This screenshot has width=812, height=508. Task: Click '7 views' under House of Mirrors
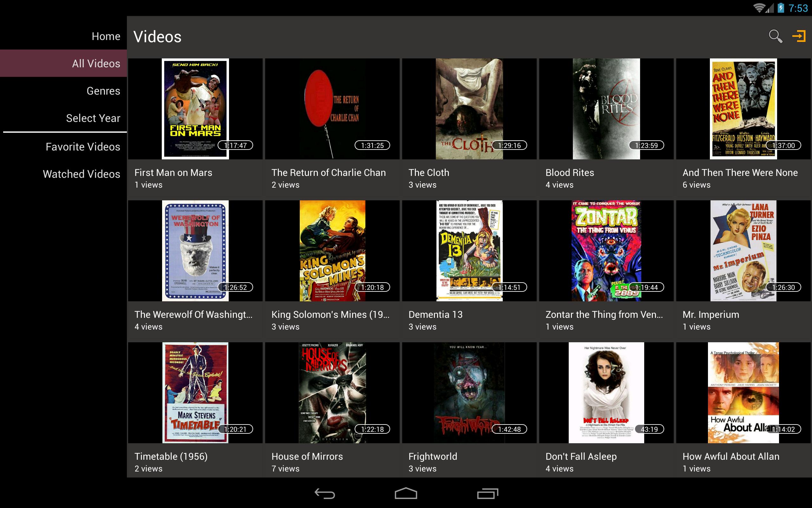tap(285, 468)
